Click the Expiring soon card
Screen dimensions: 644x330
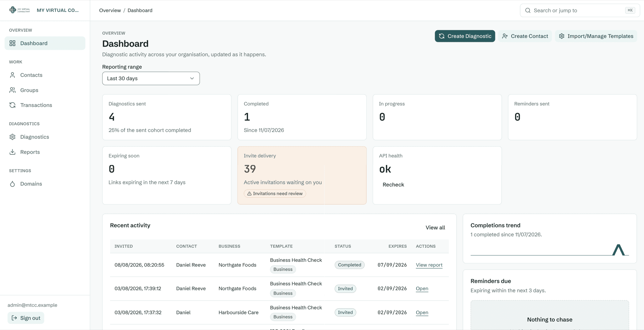point(167,176)
